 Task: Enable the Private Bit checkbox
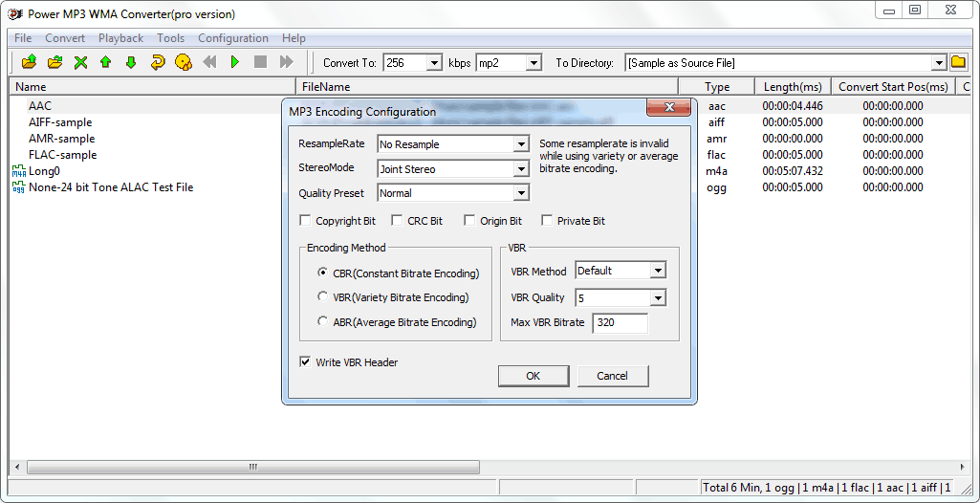(x=547, y=221)
